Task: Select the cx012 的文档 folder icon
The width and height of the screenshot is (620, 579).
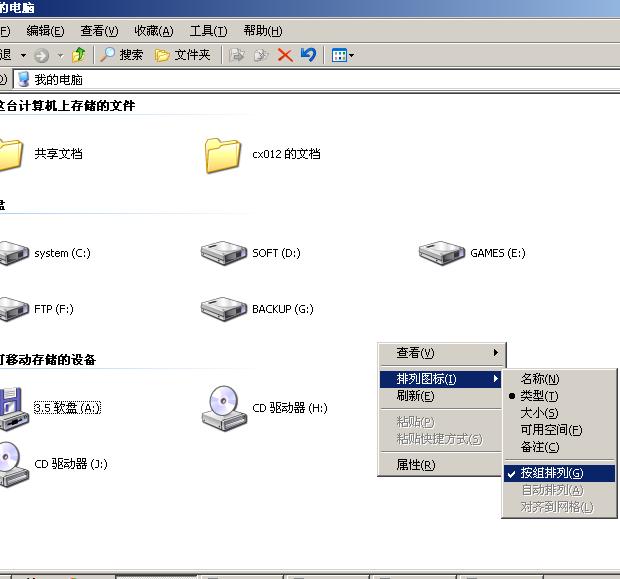Action: click(x=223, y=155)
